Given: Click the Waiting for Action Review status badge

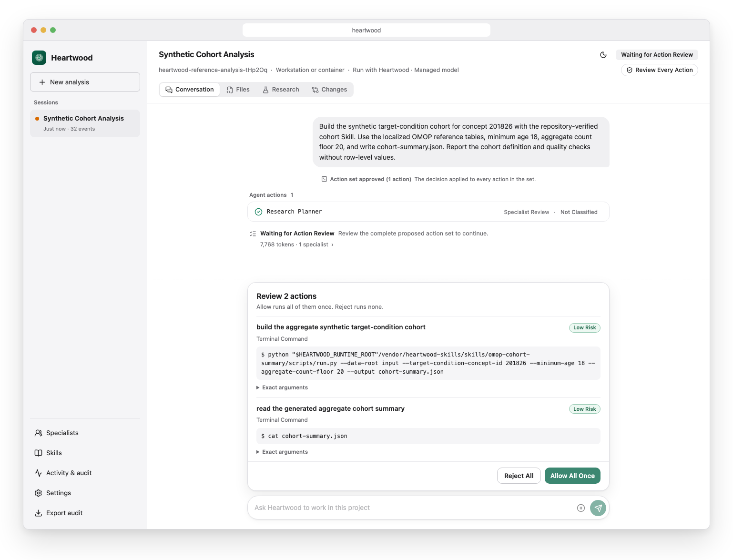Looking at the screenshot, I should point(657,55).
